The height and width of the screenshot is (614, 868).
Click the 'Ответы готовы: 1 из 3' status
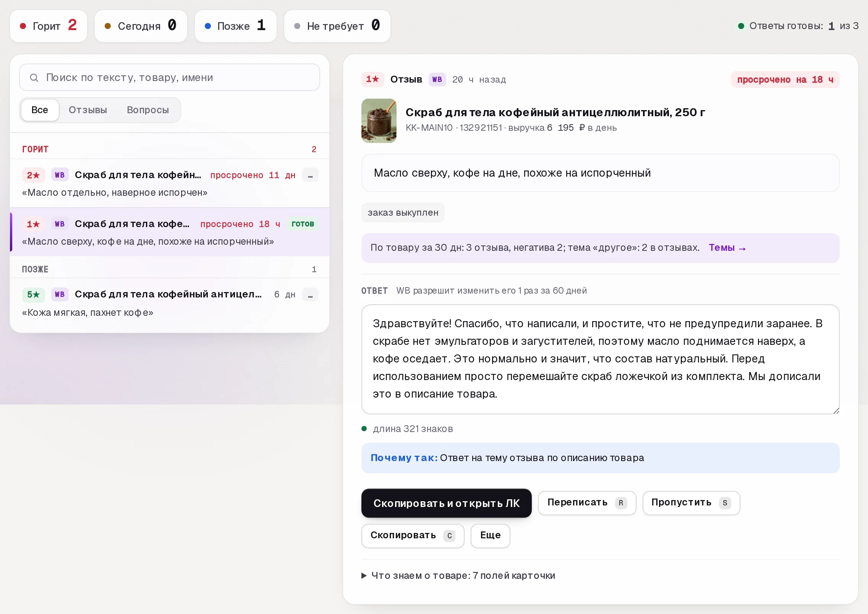[x=798, y=26]
